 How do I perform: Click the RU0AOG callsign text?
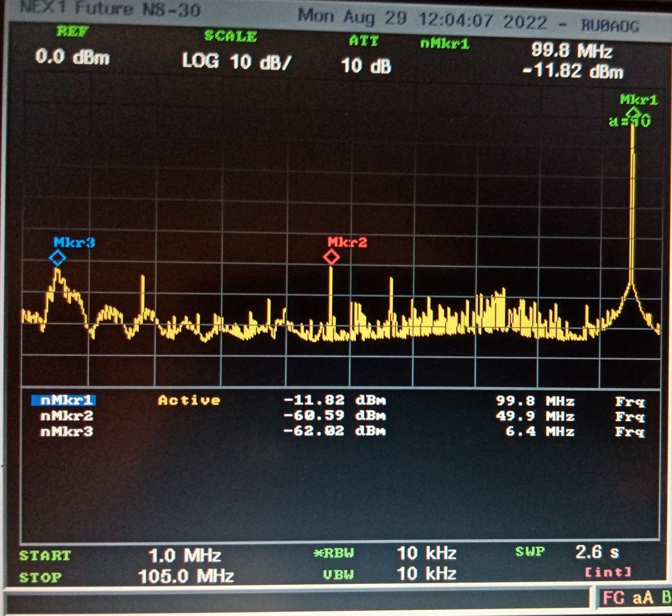click(x=610, y=25)
